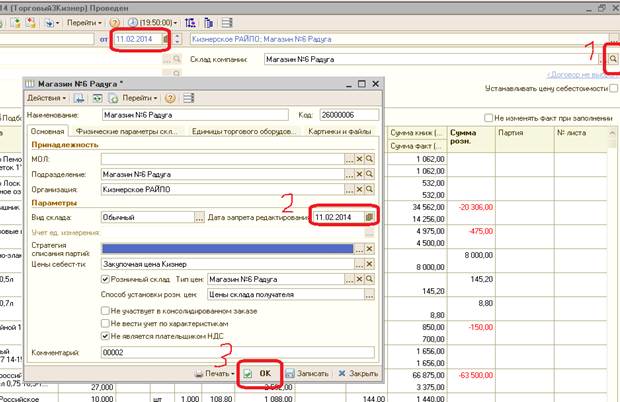
Task: Toggle Не изменять факт при заполнении checkbox
Action: (x=489, y=118)
